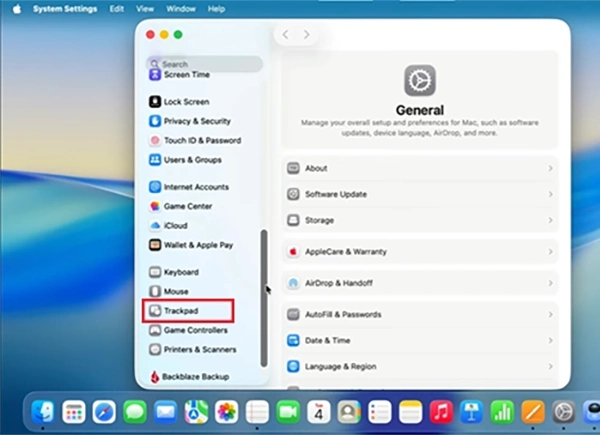Open AutoFill & Passwords chevron
This screenshot has width=600, height=435.
coord(550,314)
